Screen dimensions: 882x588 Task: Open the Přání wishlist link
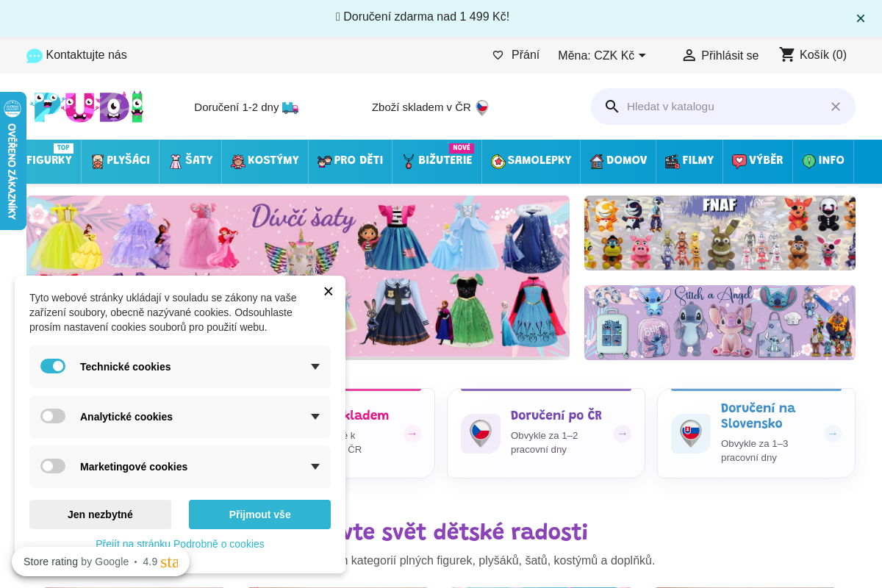tap(526, 55)
